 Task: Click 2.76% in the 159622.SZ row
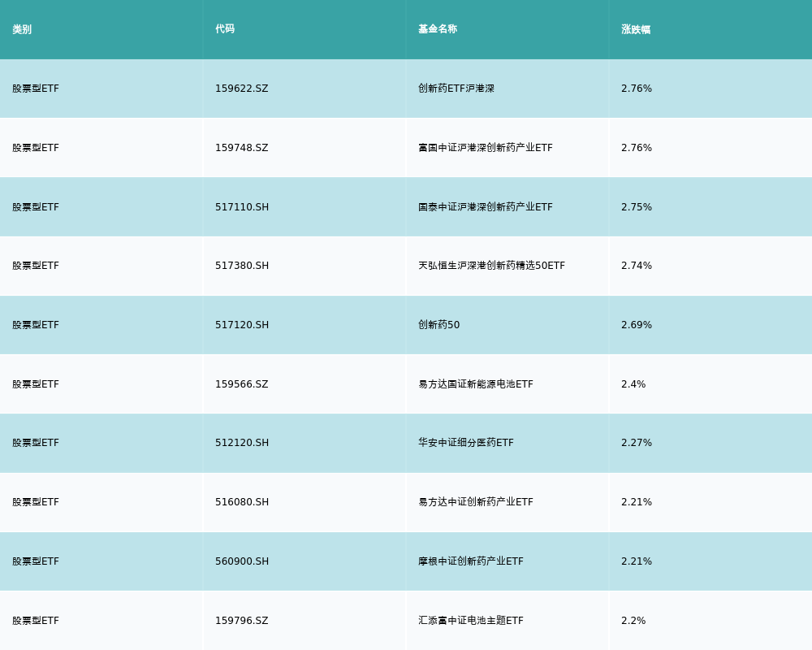tap(637, 89)
